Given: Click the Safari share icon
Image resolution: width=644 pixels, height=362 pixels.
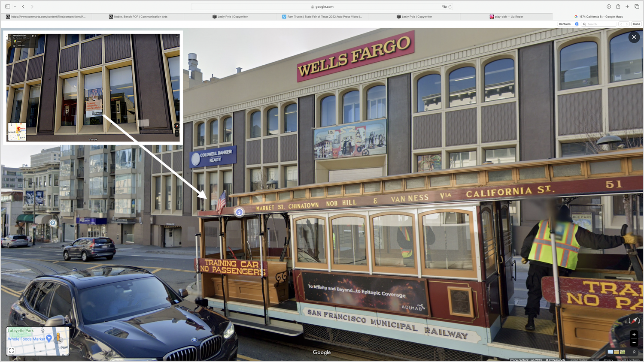Looking at the screenshot, I should 618,6.
